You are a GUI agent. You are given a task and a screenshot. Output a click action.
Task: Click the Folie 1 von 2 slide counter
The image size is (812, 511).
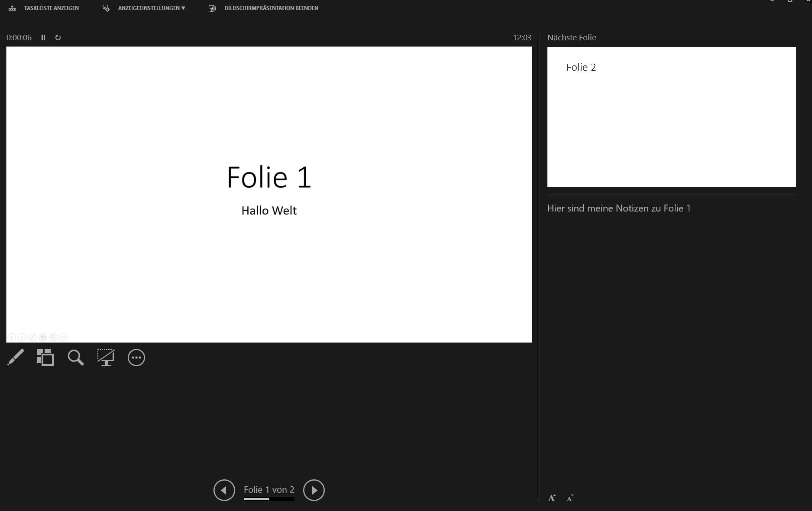(x=269, y=490)
